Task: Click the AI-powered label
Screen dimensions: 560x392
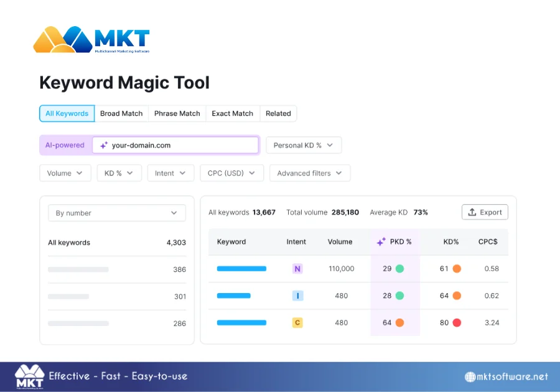Action: 65,146
